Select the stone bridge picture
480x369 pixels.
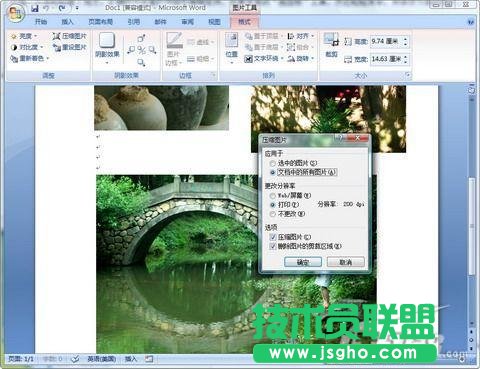click(x=177, y=263)
